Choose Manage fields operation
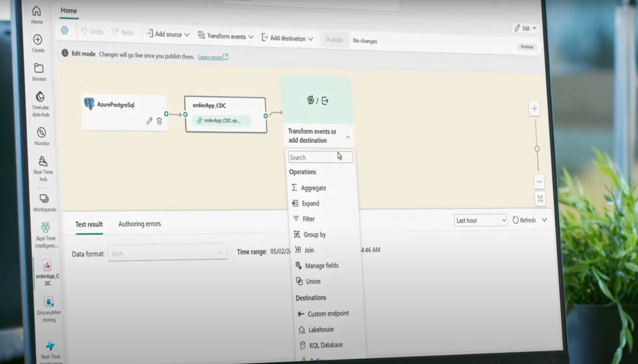 coord(317,265)
